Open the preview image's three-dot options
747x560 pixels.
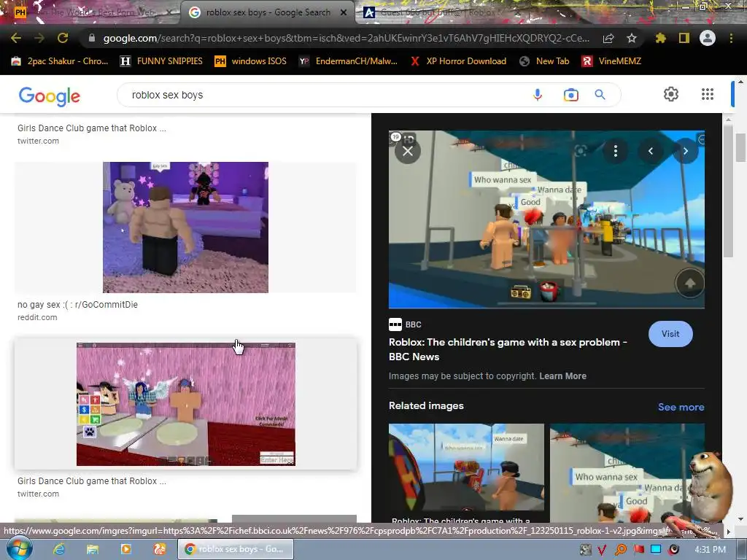616,152
